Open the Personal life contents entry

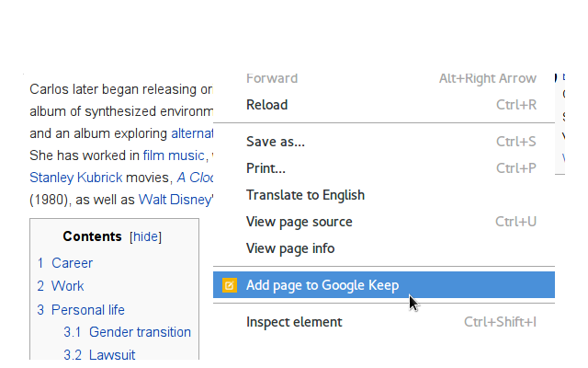coord(87,310)
